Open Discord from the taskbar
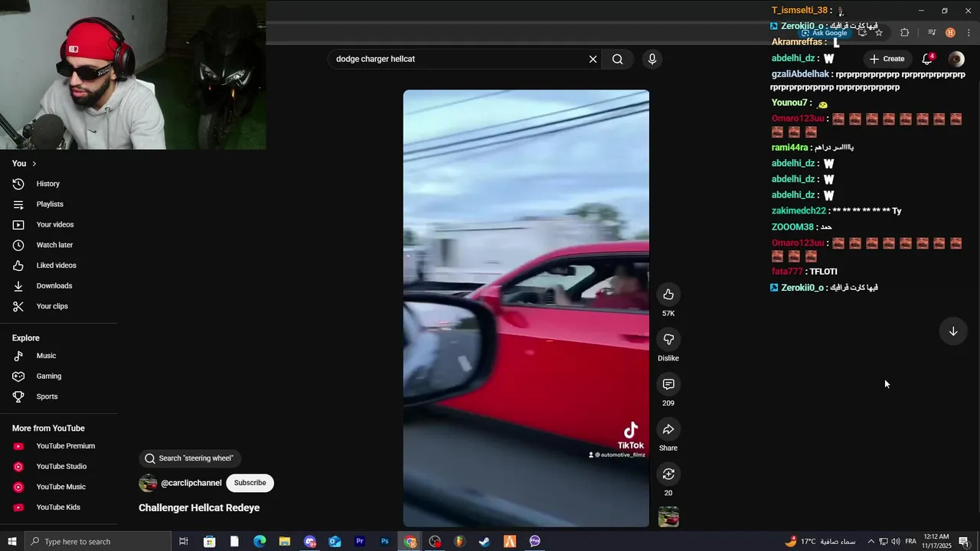This screenshot has height=551, width=980. tap(310, 542)
